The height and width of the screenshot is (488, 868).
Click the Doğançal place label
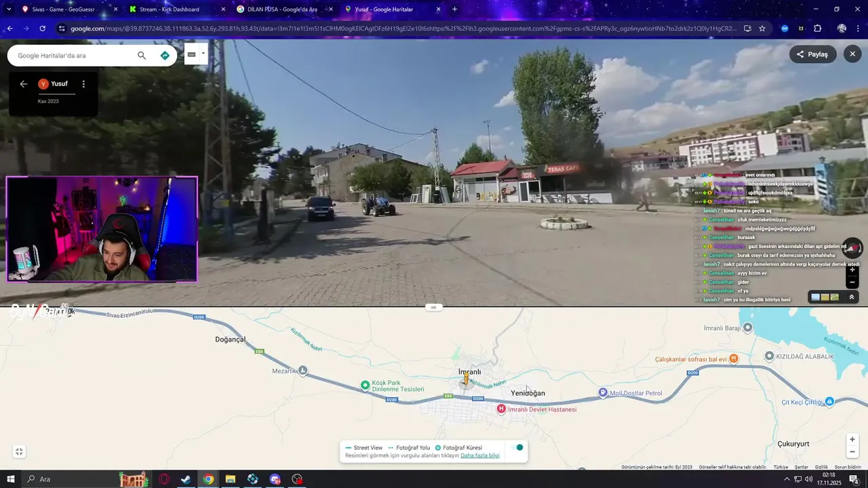(x=231, y=339)
